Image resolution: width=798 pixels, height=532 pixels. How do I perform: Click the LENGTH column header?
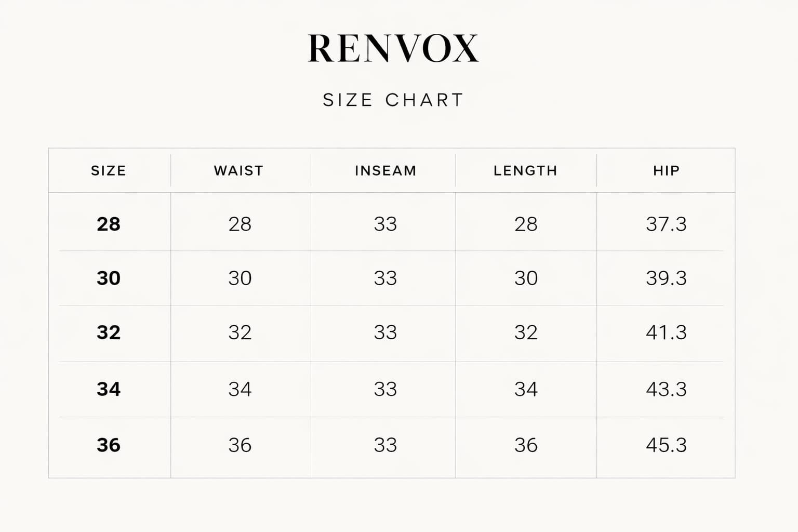[x=525, y=171]
